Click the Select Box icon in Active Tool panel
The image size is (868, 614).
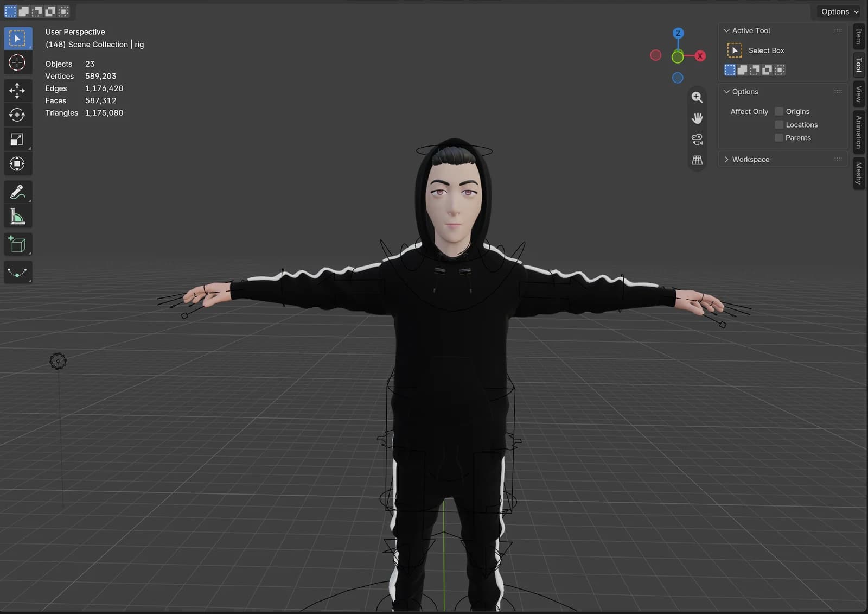click(x=735, y=50)
